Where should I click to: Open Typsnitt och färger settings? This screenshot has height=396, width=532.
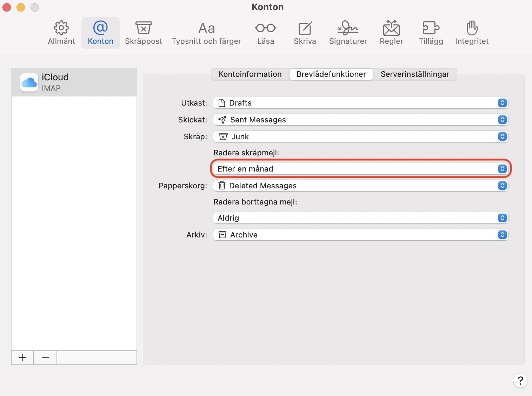pyautogui.click(x=206, y=33)
